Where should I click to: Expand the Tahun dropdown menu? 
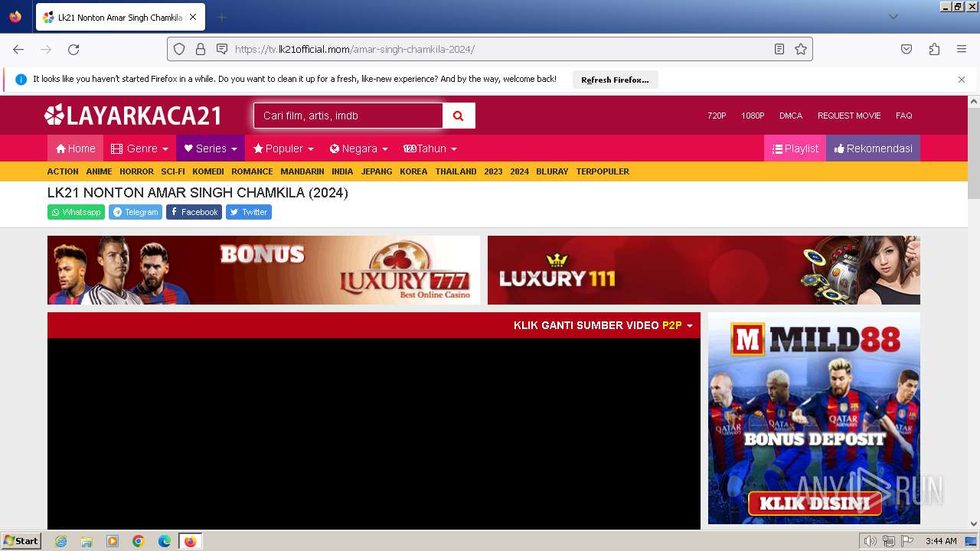click(x=430, y=148)
